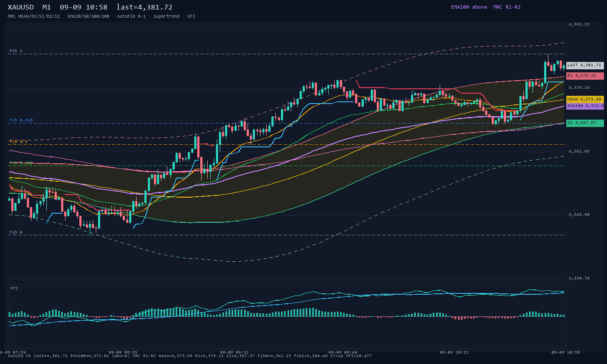Click the 09-09 09:11 time axis label
The image size is (607, 364).
(x=235, y=352)
